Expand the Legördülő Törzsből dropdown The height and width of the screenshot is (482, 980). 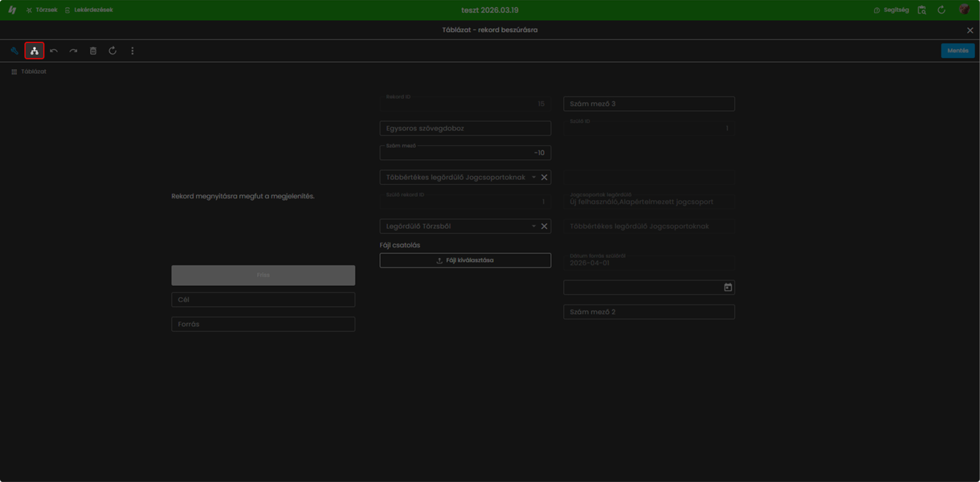click(533, 226)
